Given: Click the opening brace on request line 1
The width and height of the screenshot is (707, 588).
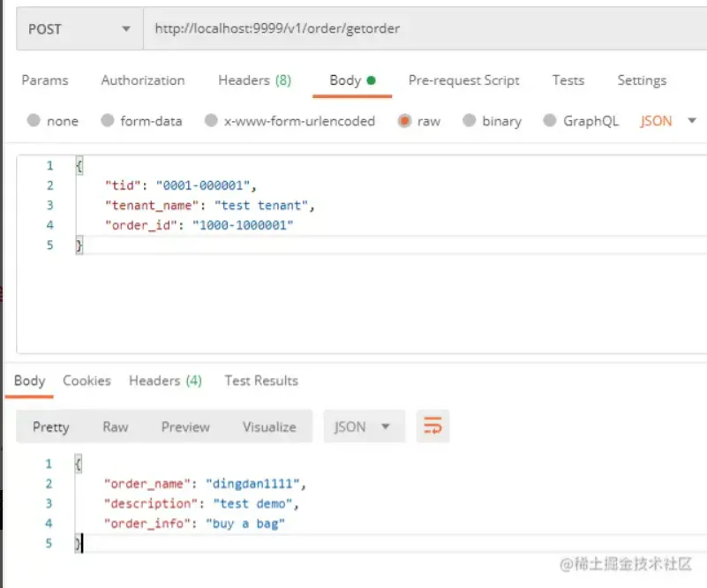Looking at the screenshot, I should coord(79,165).
